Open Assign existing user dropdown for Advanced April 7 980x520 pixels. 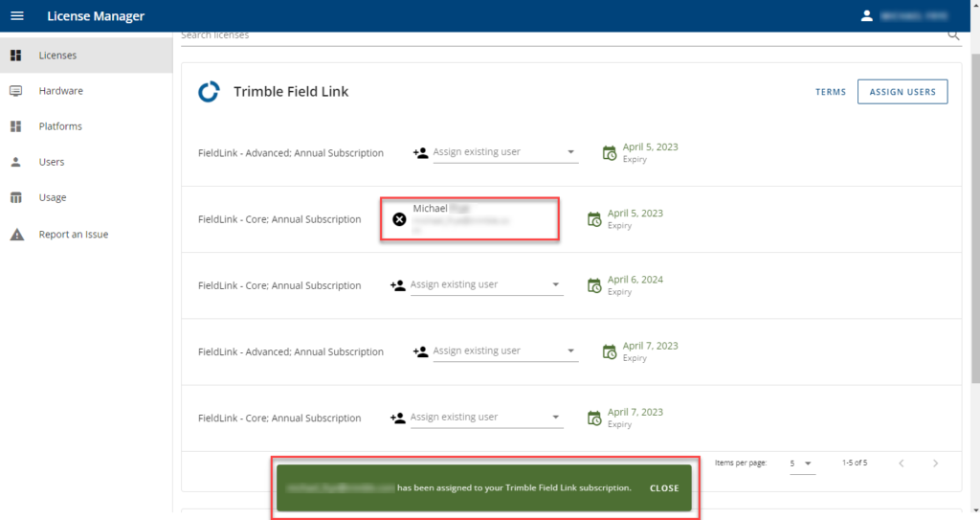pyautogui.click(x=505, y=351)
